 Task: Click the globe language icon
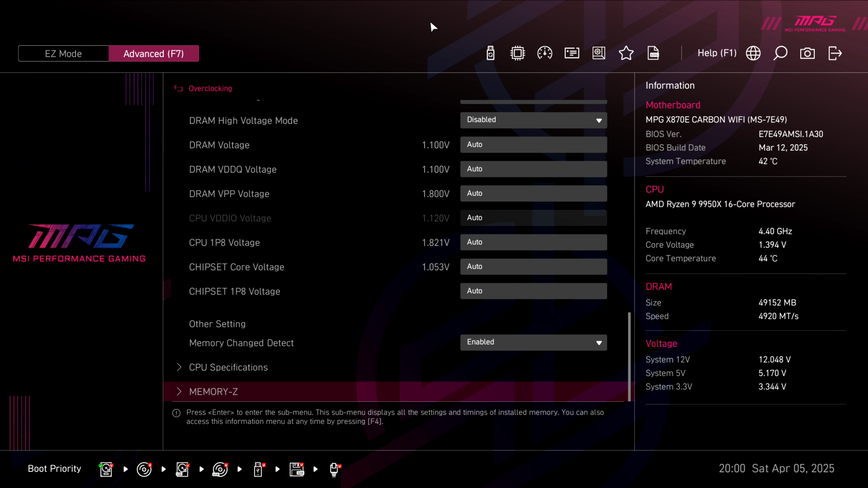753,53
